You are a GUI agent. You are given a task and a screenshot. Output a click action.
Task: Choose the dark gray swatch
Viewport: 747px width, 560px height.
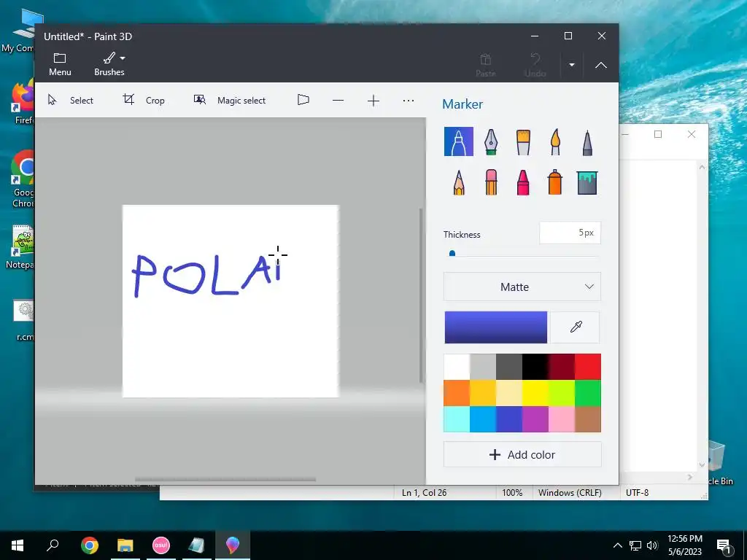[508, 367]
